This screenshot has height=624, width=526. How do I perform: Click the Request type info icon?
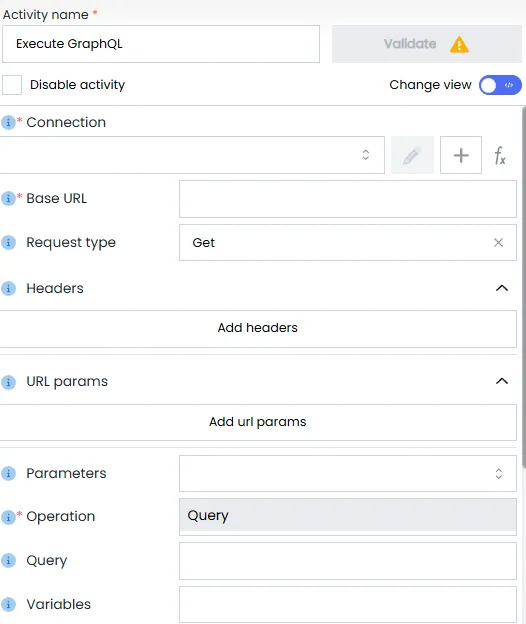(x=8, y=242)
